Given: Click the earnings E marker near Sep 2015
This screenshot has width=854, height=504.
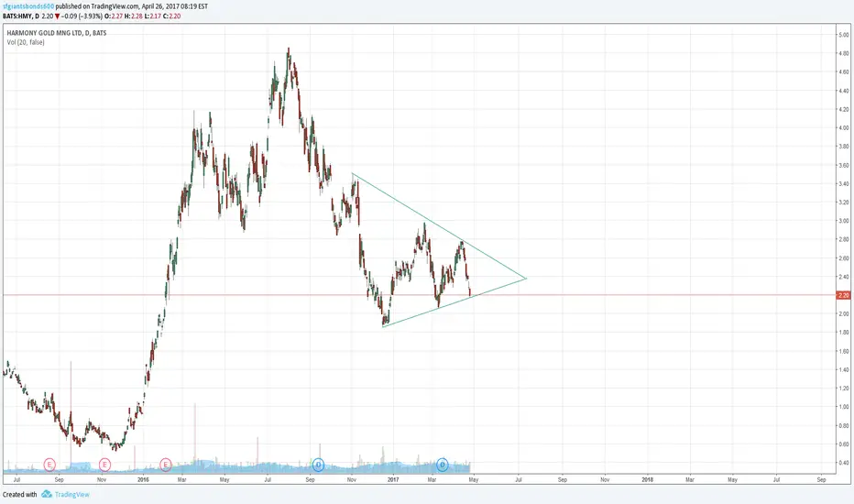Looking at the screenshot, I should [x=49, y=465].
